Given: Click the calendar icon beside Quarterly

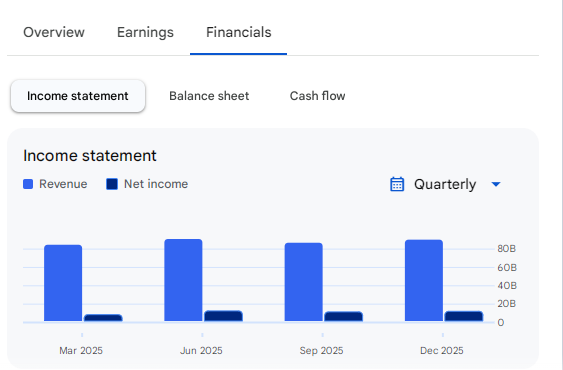Looking at the screenshot, I should [397, 184].
